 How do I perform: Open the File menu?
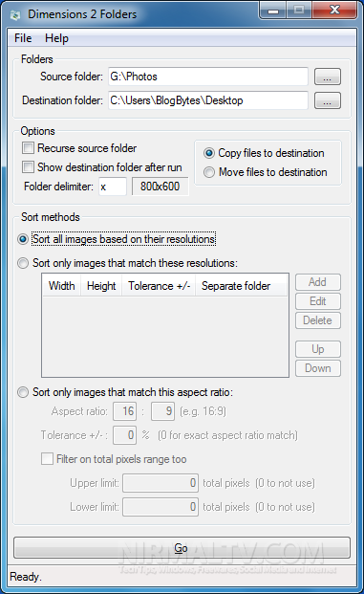click(23, 38)
